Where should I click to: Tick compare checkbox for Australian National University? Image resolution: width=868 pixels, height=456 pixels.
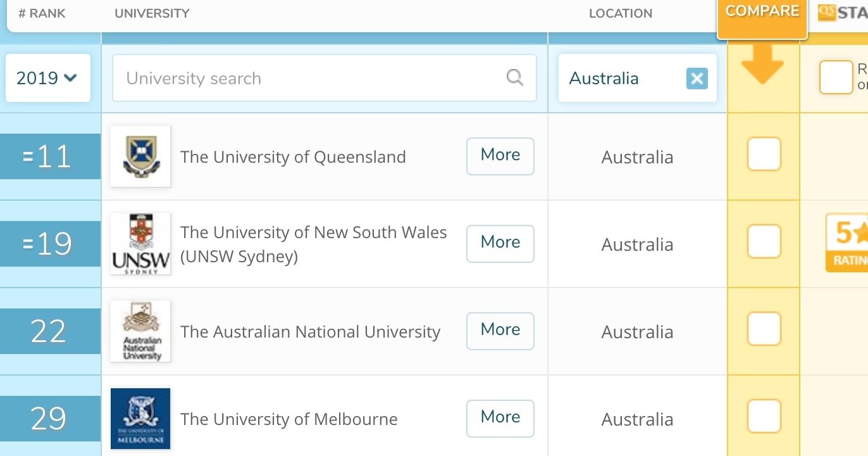pyautogui.click(x=764, y=329)
